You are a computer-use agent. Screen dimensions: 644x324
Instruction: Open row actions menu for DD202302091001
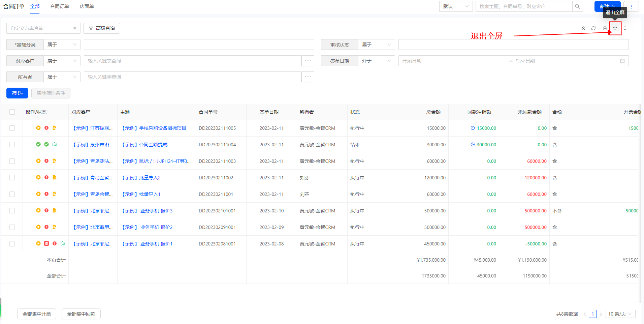[x=31, y=227]
